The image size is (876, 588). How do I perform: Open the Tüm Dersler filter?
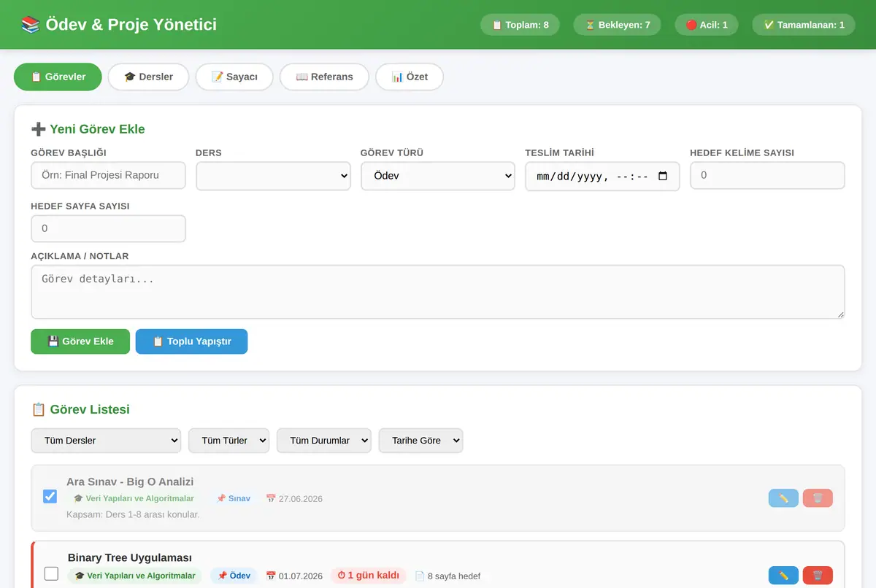106,441
